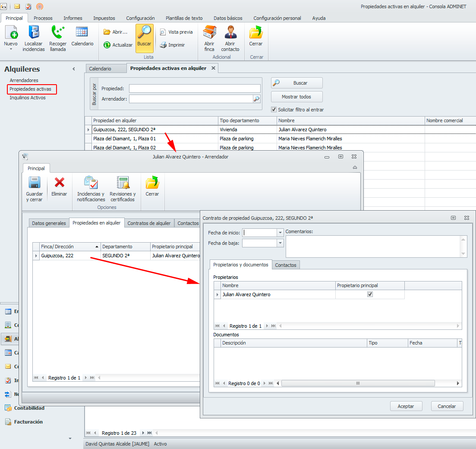Open the Fecha de baja date dropdown
Screen dimensions: 476x449
(x=280, y=243)
